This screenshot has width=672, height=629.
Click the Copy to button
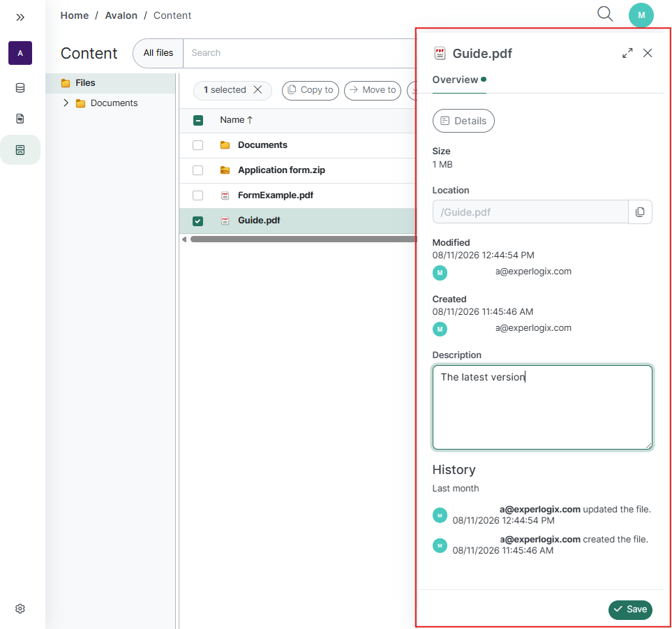point(311,90)
